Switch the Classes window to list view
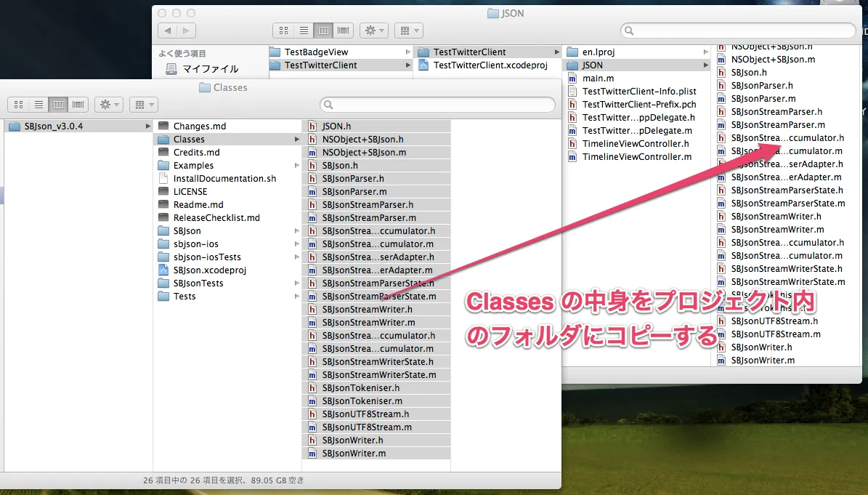The height and width of the screenshot is (495, 868). tap(38, 104)
